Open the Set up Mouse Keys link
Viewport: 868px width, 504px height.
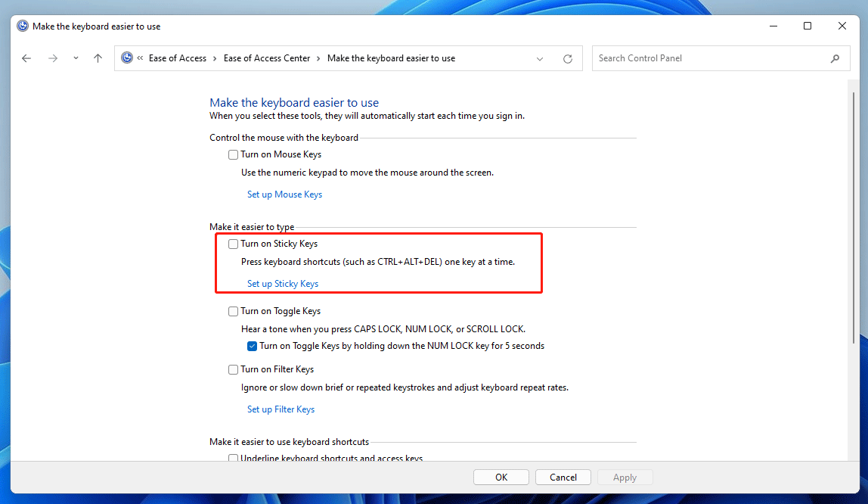pyautogui.click(x=284, y=194)
